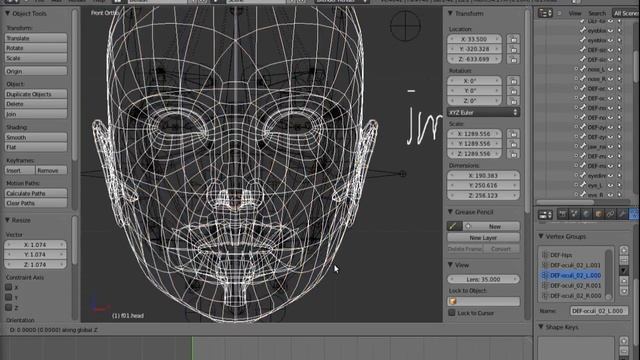Image resolution: width=640 pixels, height=360 pixels.
Task: Lock the Scale Z value
Action: pyautogui.click(x=513, y=154)
